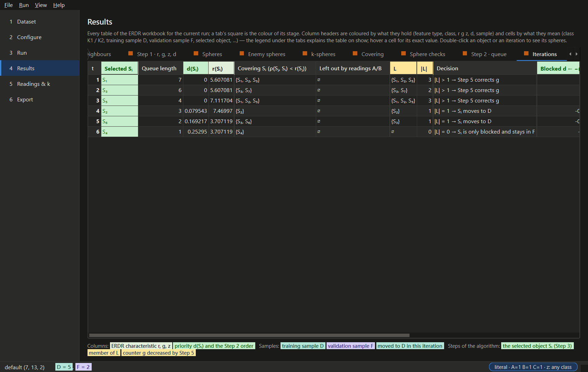Click orange square of Step 1 tab
Screen dimensions: 588x372
(x=130, y=53)
